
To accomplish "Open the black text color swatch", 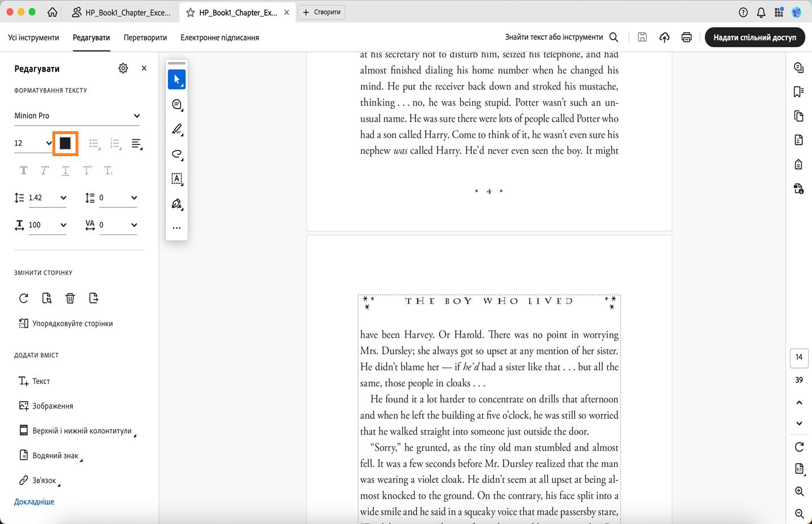I will [x=65, y=143].
